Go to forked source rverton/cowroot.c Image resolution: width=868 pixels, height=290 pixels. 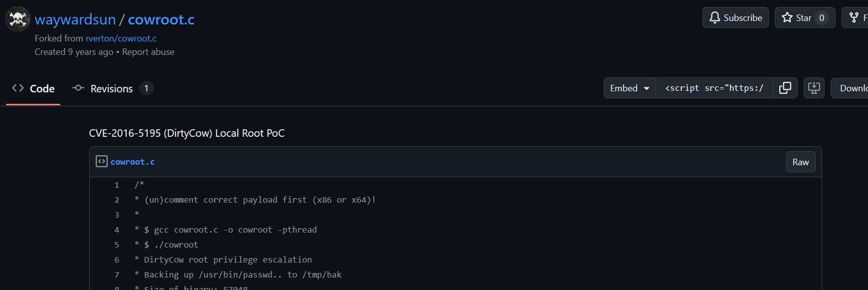point(121,38)
